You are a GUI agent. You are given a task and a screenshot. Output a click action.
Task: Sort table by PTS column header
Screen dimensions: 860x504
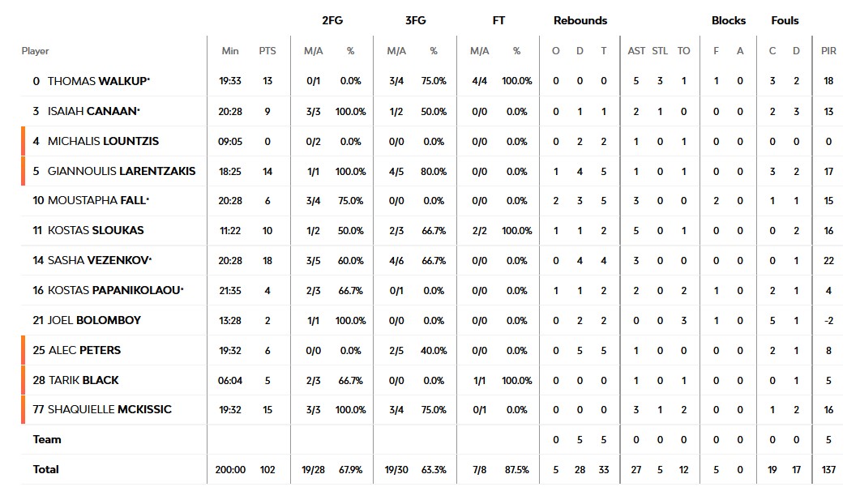pyautogui.click(x=267, y=51)
